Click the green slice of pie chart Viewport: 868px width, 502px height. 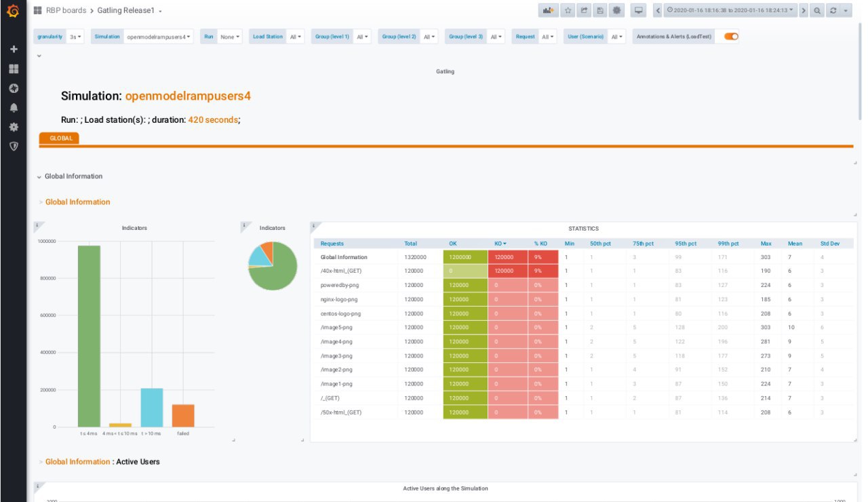click(277, 271)
